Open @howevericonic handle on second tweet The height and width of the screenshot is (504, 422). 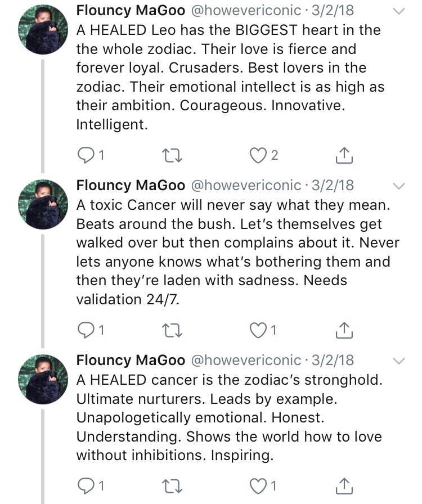247,185
